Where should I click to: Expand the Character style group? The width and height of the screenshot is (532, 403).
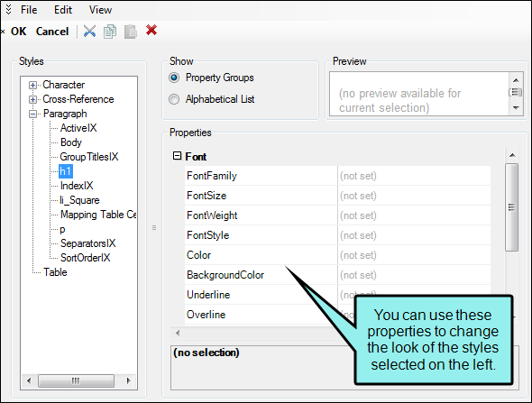pyautogui.click(x=32, y=85)
